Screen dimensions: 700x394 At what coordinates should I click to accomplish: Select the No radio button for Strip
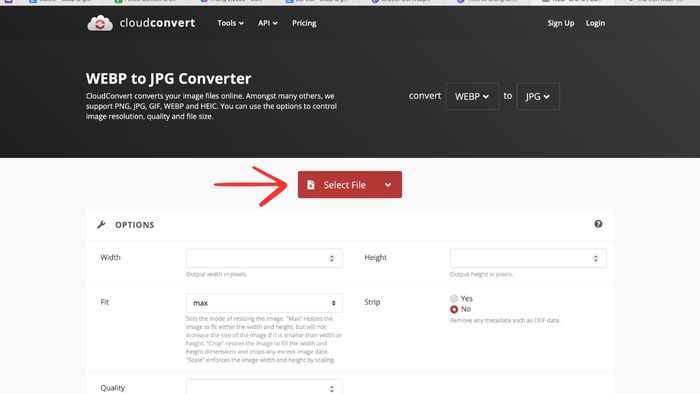tap(454, 309)
